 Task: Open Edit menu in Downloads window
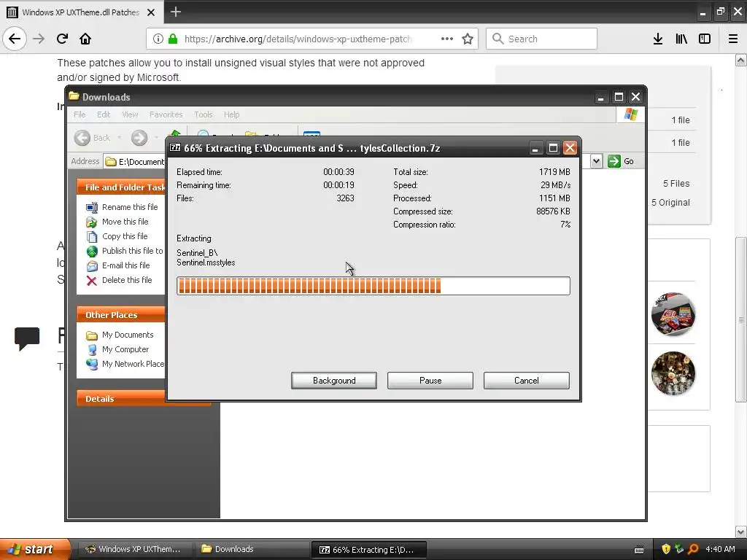[104, 114]
